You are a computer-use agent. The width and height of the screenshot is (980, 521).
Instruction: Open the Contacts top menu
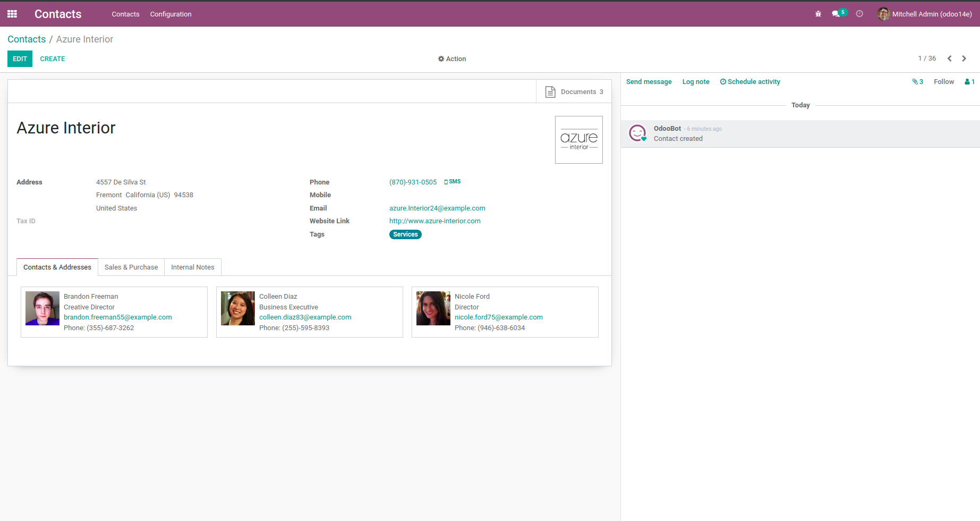(x=125, y=14)
